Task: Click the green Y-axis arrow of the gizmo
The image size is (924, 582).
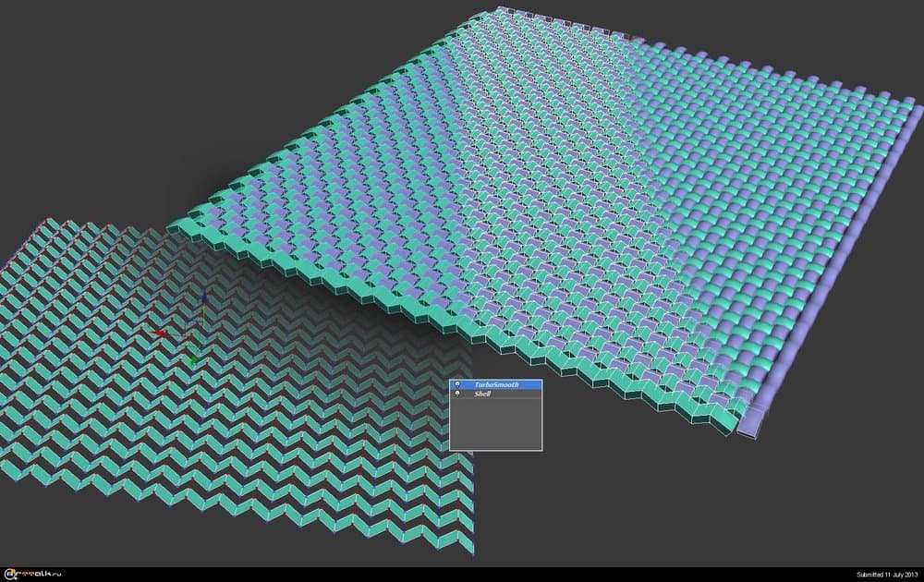Action: coord(193,354)
